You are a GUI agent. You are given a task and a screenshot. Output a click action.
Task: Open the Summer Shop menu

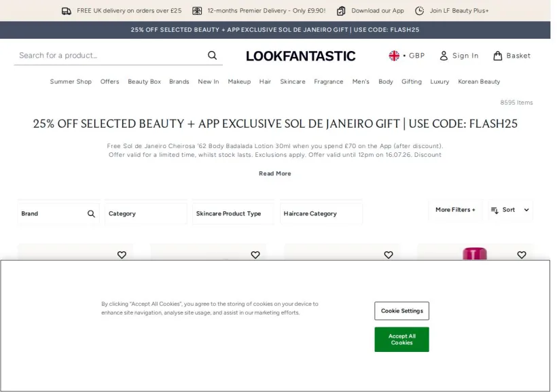click(71, 82)
